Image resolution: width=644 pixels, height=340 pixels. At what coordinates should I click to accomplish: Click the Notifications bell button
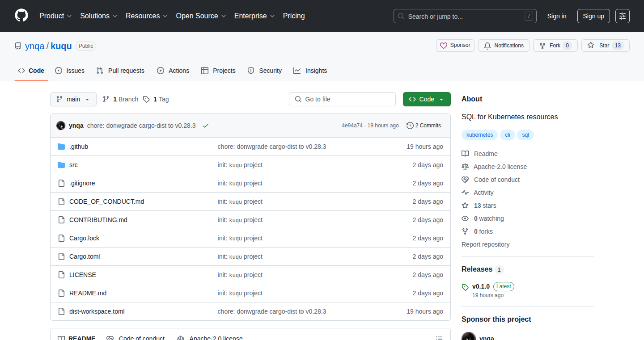(x=504, y=46)
